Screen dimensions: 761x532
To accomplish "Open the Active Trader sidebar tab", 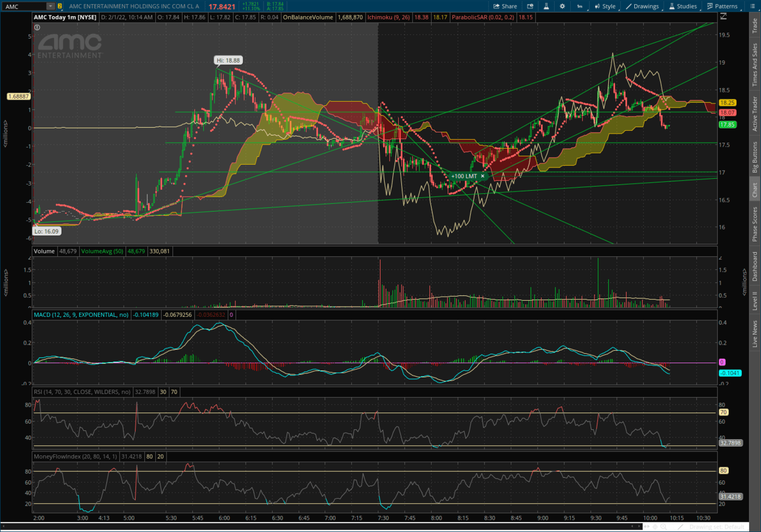I will (755, 114).
